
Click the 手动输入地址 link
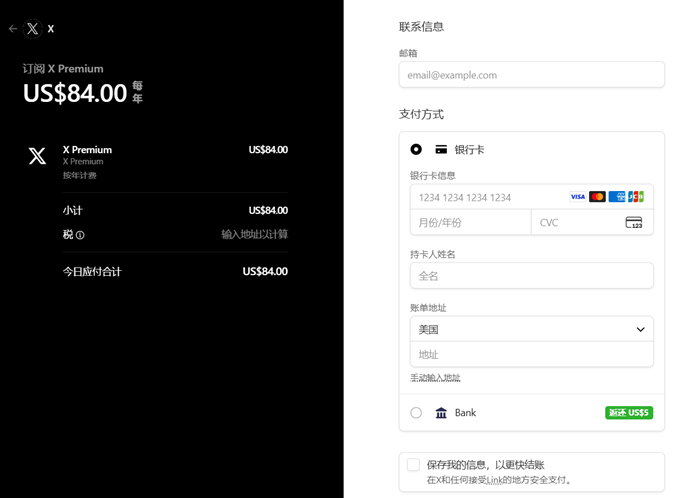pyautogui.click(x=435, y=378)
